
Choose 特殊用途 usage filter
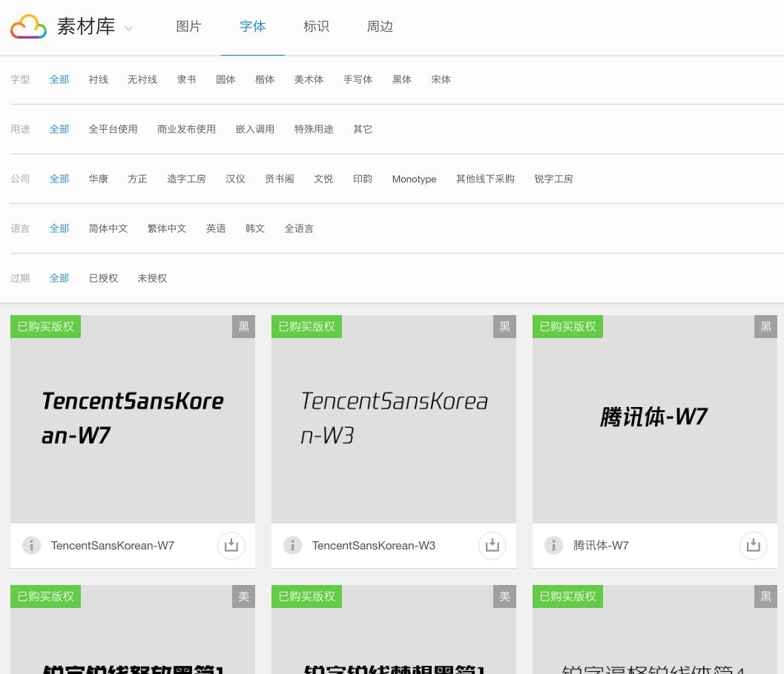314,129
